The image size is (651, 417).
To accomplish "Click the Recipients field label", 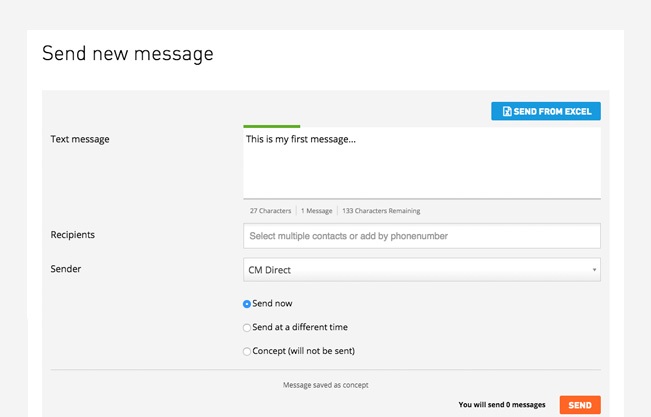I will point(73,235).
